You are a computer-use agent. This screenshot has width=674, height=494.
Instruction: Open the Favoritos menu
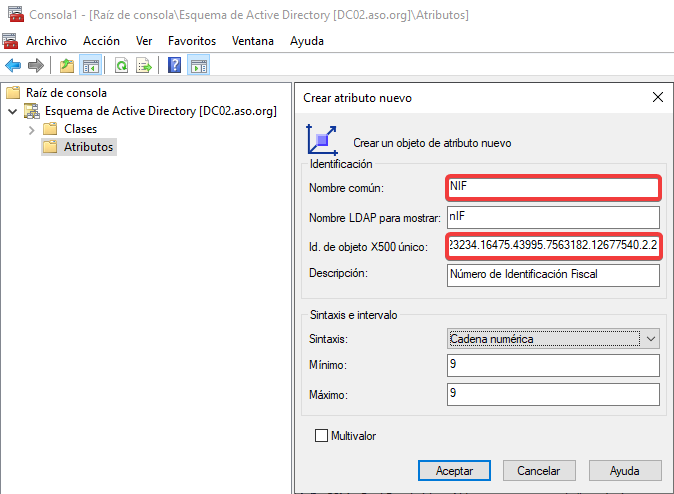click(192, 41)
